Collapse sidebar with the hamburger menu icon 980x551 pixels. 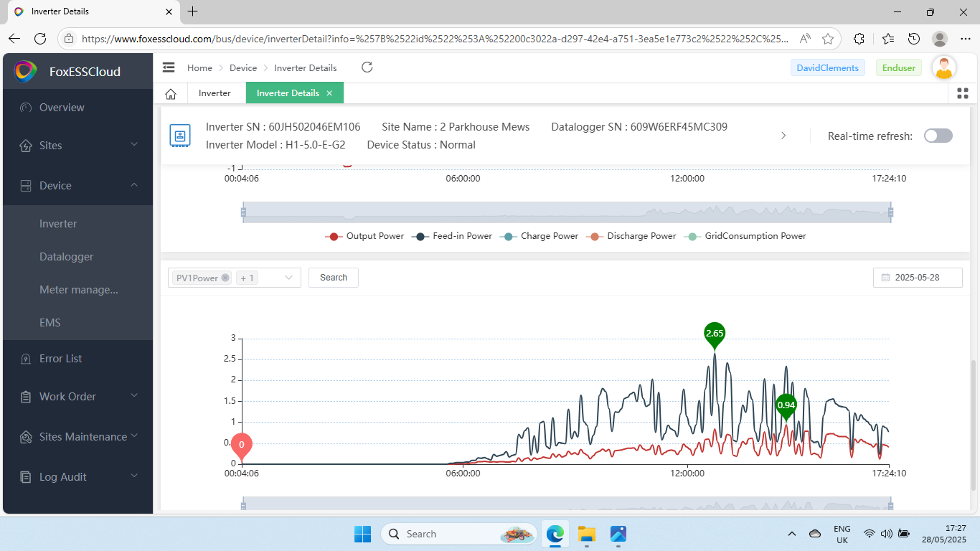coord(169,67)
